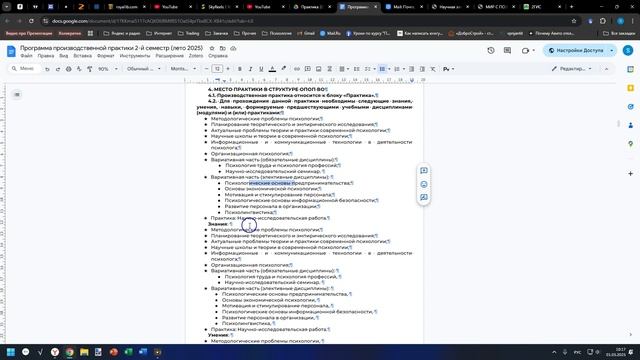
Task: Open the Docs home icon
Action: (11, 51)
